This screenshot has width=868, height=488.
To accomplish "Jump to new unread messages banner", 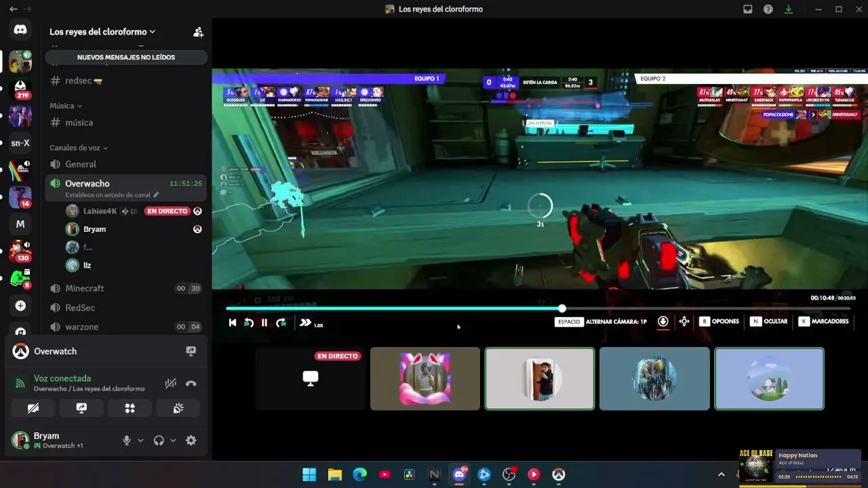I will click(126, 58).
